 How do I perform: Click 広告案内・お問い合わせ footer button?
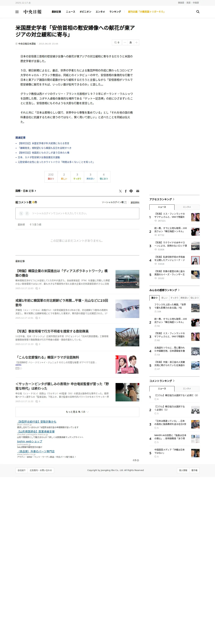point(41,470)
